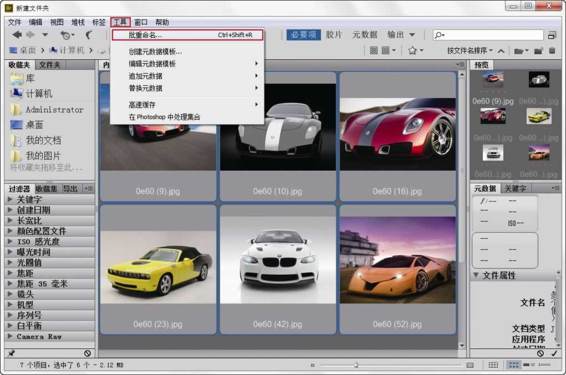The width and height of the screenshot is (566, 375).
Task: Switch to compact mode via top-right icon
Action: (x=552, y=35)
